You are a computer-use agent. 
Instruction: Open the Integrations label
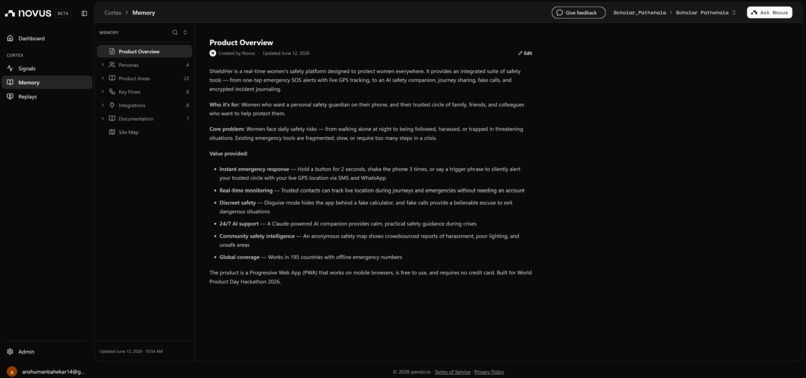(132, 105)
